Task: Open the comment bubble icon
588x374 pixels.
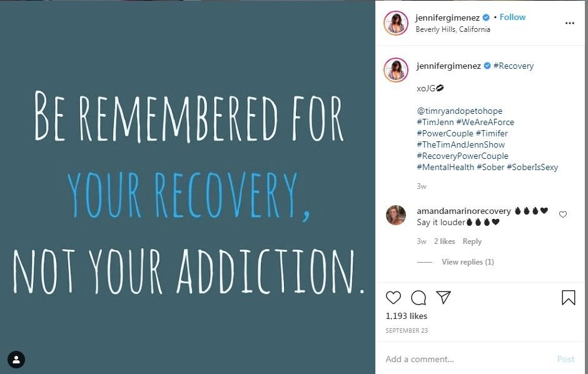Action: [x=418, y=298]
